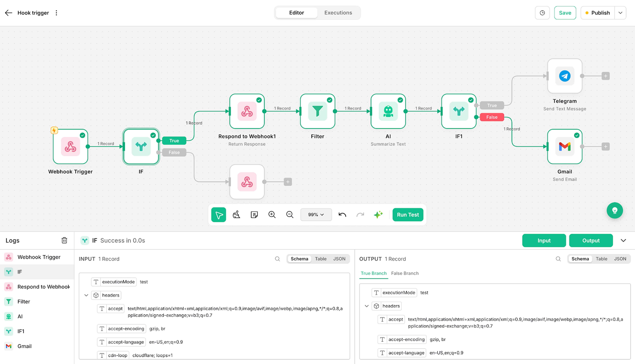Select the Respond to Webhook1 node
Viewport: 635px width, 364px height.
pos(247,111)
